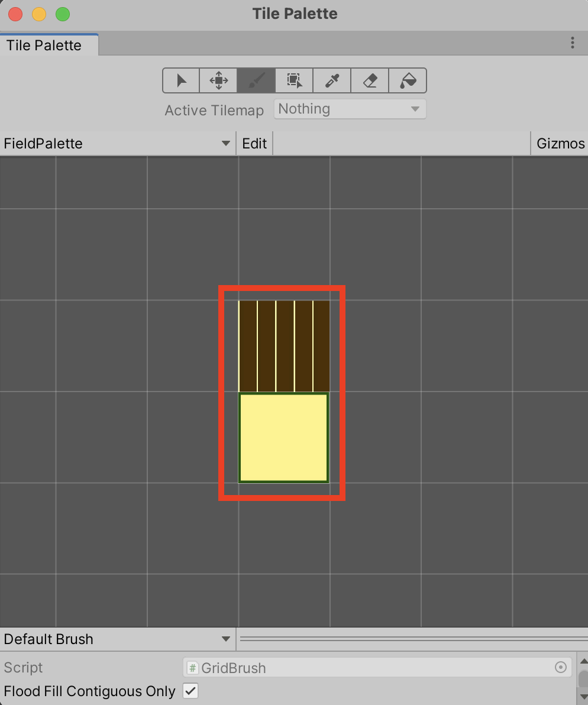Click the brush inspector scrollbar up arrow
Image resolution: width=588 pixels, height=705 pixels.
point(583,661)
